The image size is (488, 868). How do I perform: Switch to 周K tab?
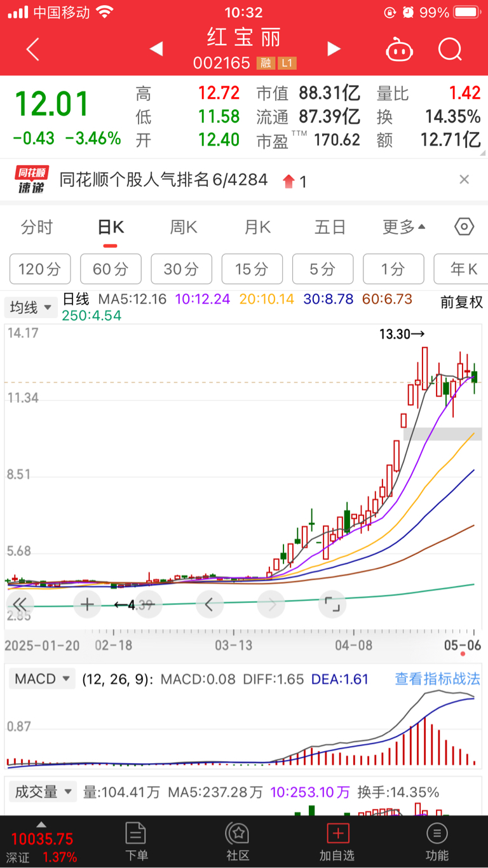click(x=184, y=227)
